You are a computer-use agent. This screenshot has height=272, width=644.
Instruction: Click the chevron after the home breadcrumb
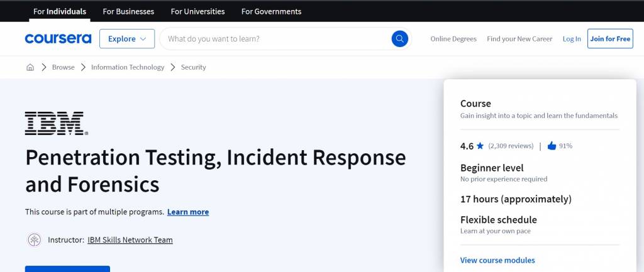point(43,67)
